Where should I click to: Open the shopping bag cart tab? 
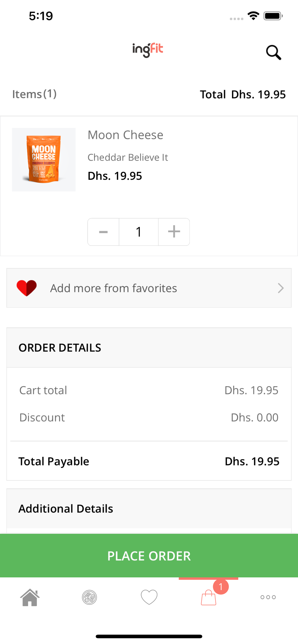pos(208,598)
